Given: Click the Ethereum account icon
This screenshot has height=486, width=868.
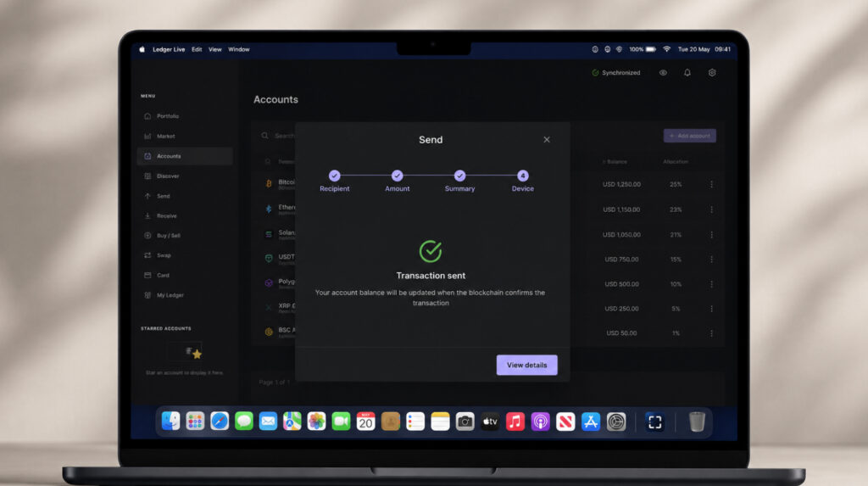Looking at the screenshot, I should pyautogui.click(x=269, y=209).
